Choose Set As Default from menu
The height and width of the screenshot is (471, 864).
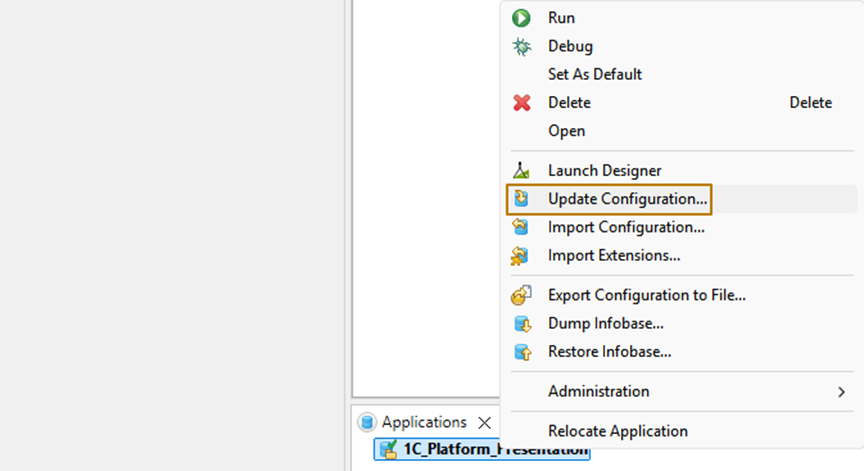pos(595,74)
